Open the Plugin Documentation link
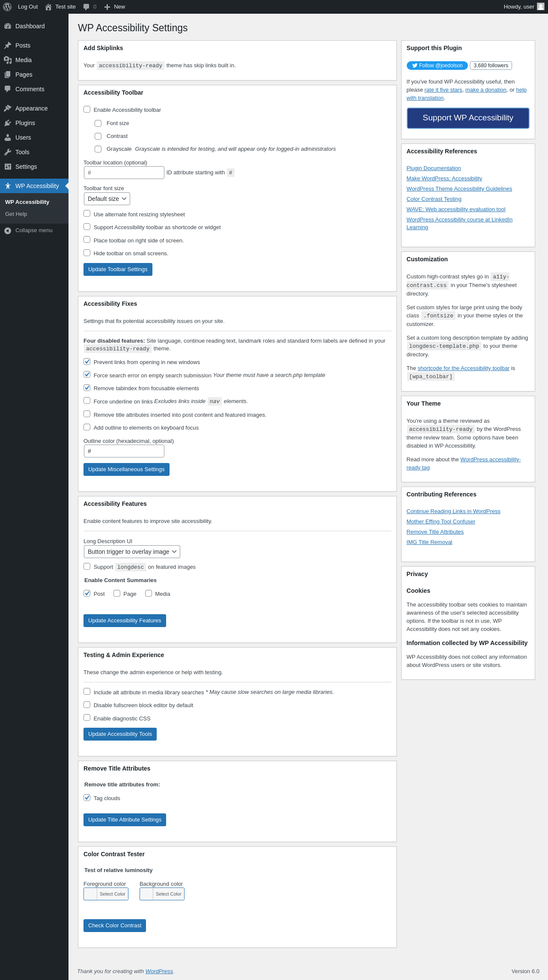548x980 pixels. click(x=434, y=168)
